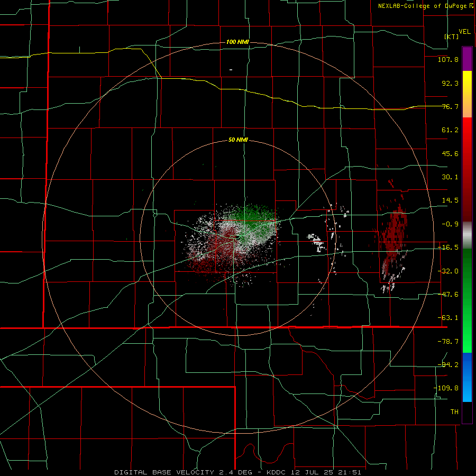Select the 45.6 scale value

click(x=450, y=153)
